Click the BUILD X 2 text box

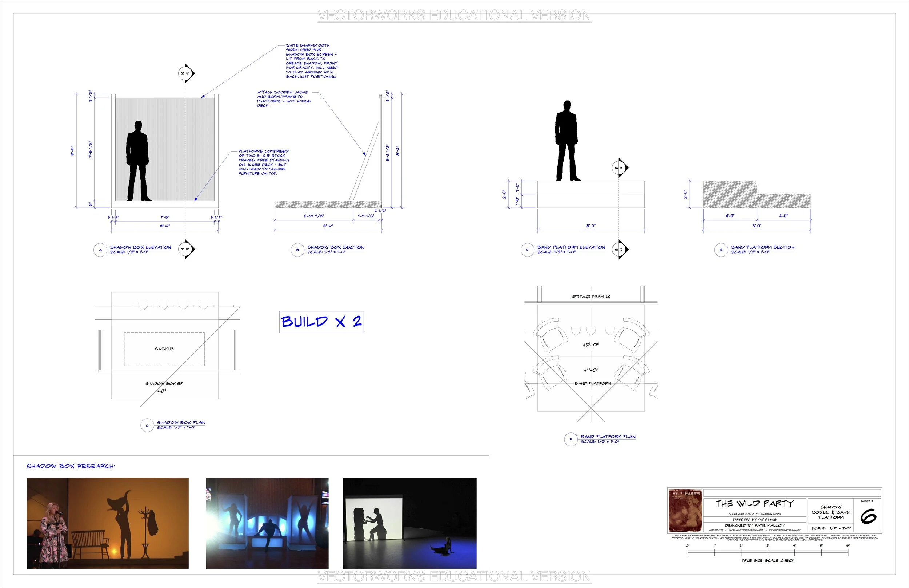pyautogui.click(x=321, y=322)
